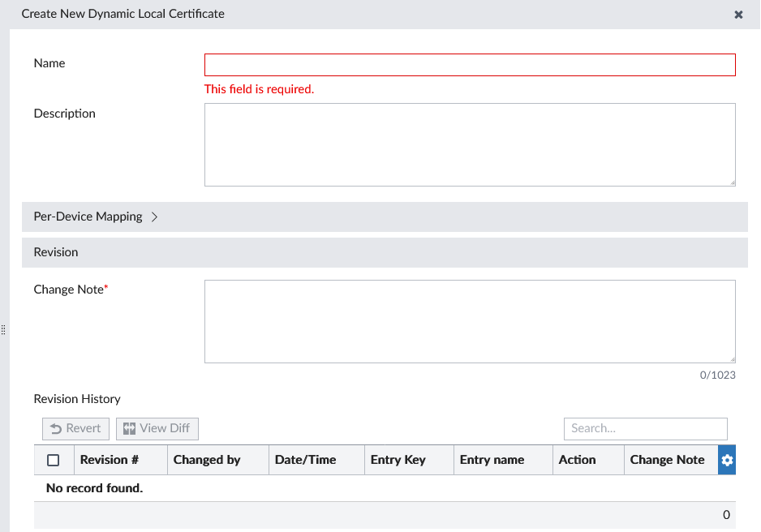Expand the Per-Device Mapping section
Viewport: 761px width, 532px height.
(385, 217)
